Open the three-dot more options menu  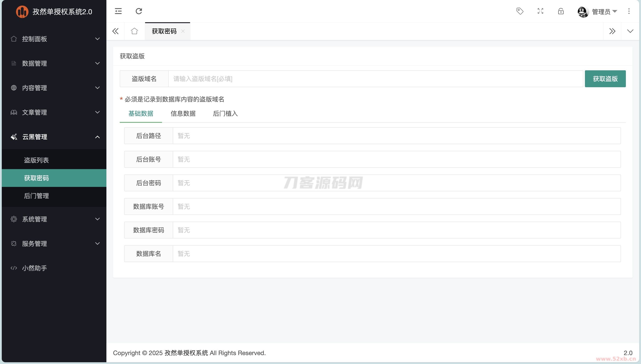629,11
